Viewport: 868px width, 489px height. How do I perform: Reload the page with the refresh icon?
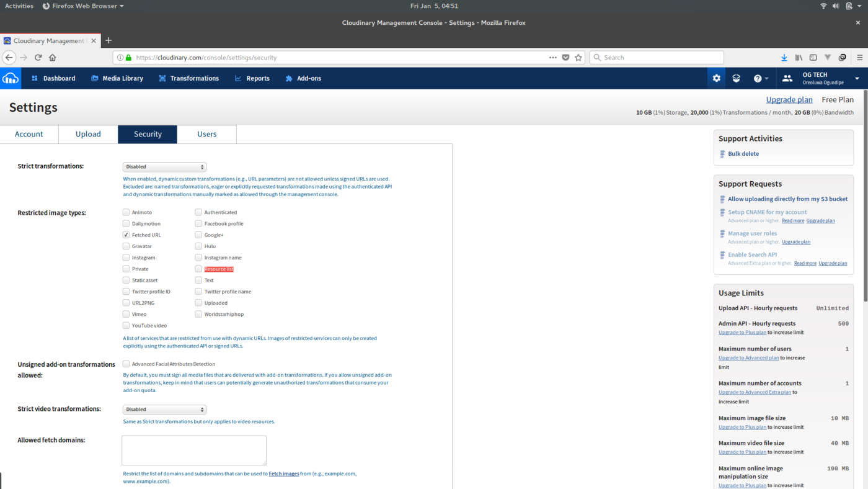[x=37, y=57]
